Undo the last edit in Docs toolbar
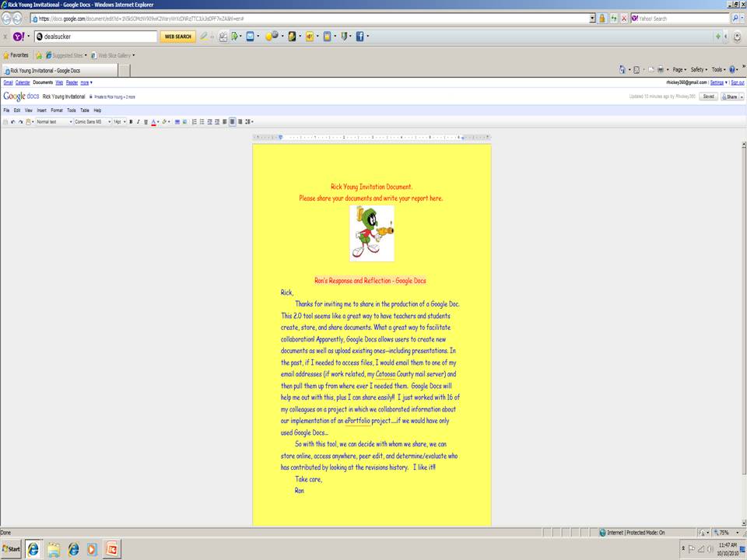This screenshot has height=560, width=747. [x=13, y=122]
